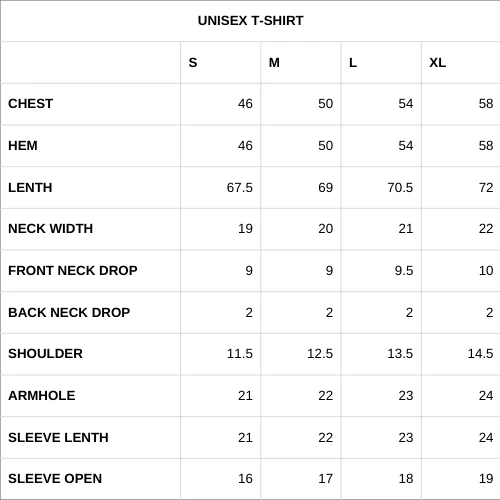The width and height of the screenshot is (500, 500).
Task: Click the UNISEX T-SHIRT title cell
Action: pyautogui.click(x=250, y=21)
